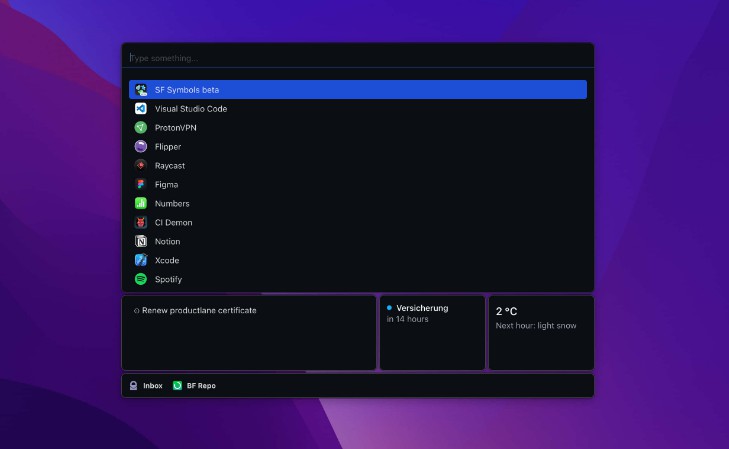The image size is (729, 449).
Task: Open the 'Inbox' shortcut label
Action: click(x=152, y=386)
